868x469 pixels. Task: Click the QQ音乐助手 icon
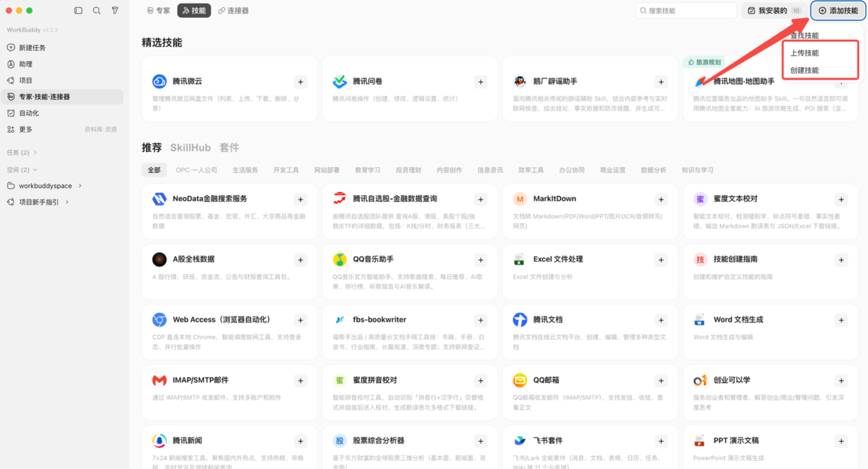click(340, 259)
